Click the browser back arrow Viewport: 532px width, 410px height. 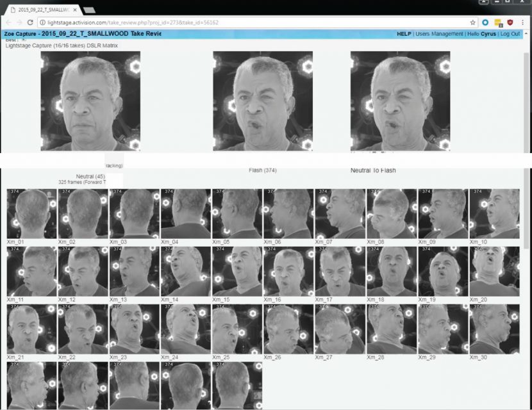[6, 22]
